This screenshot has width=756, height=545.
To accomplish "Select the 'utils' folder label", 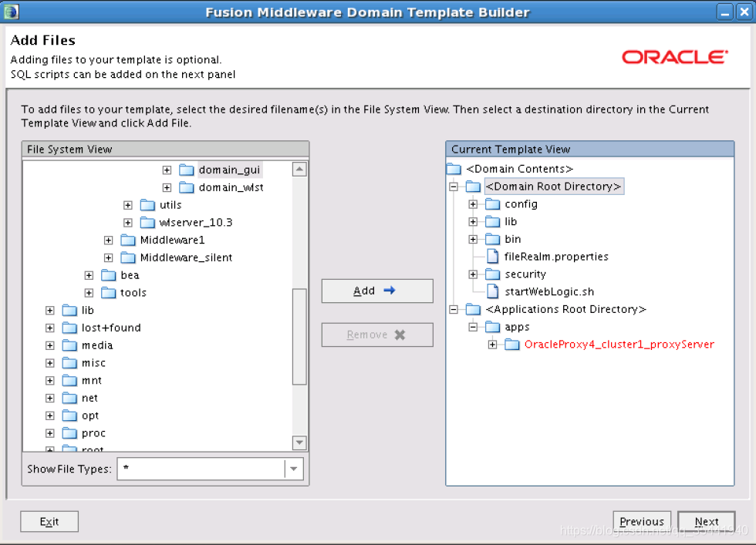I will pos(170,205).
